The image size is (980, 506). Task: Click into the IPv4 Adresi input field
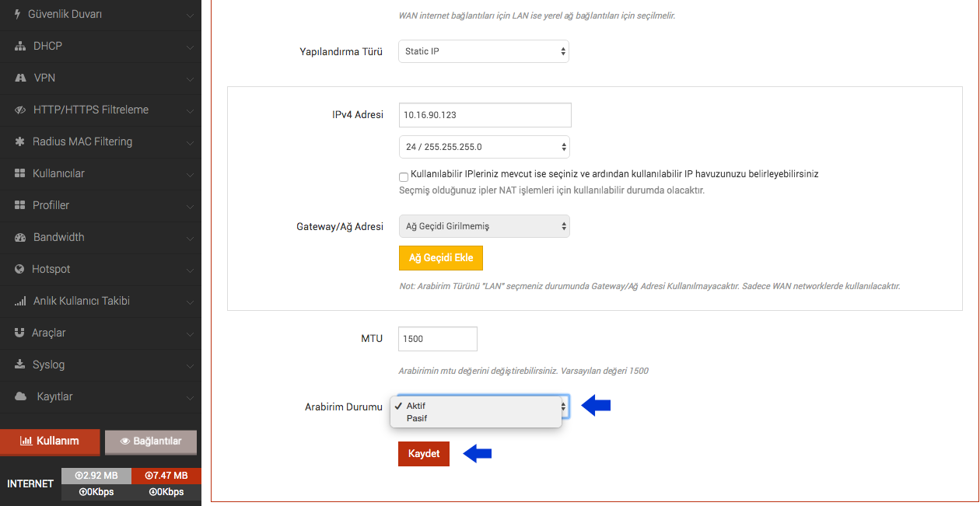485,114
